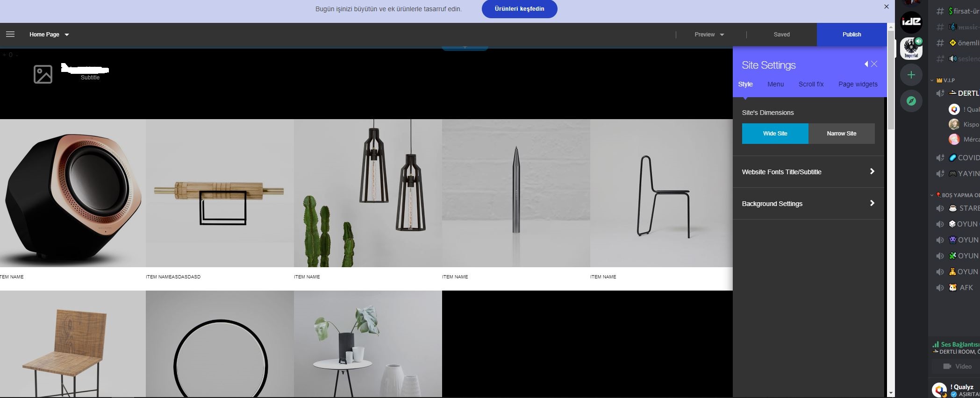Image resolution: width=980 pixels, height=398 pixels.
Task: Open the hamburger menu in editor toolbar
Action: coord(10,34)
